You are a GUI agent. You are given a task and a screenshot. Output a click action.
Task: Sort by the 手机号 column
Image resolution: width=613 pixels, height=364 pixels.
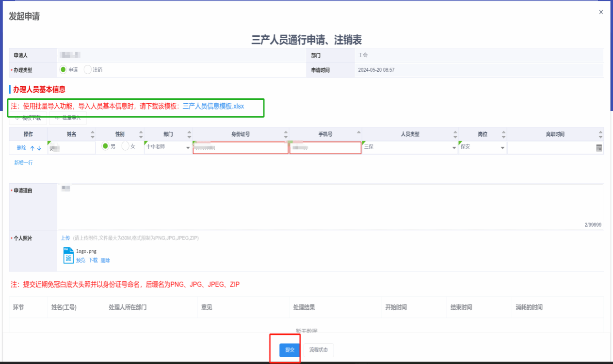point(358,134)
